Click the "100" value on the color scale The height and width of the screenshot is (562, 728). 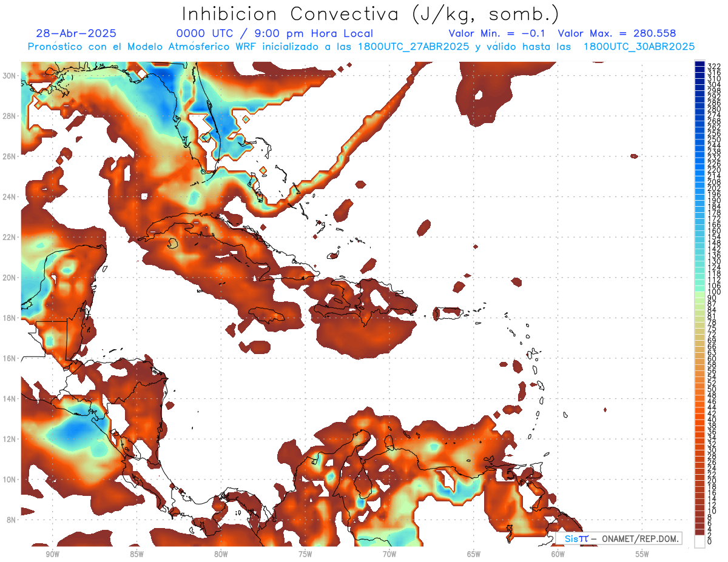(x=714, y=292)
